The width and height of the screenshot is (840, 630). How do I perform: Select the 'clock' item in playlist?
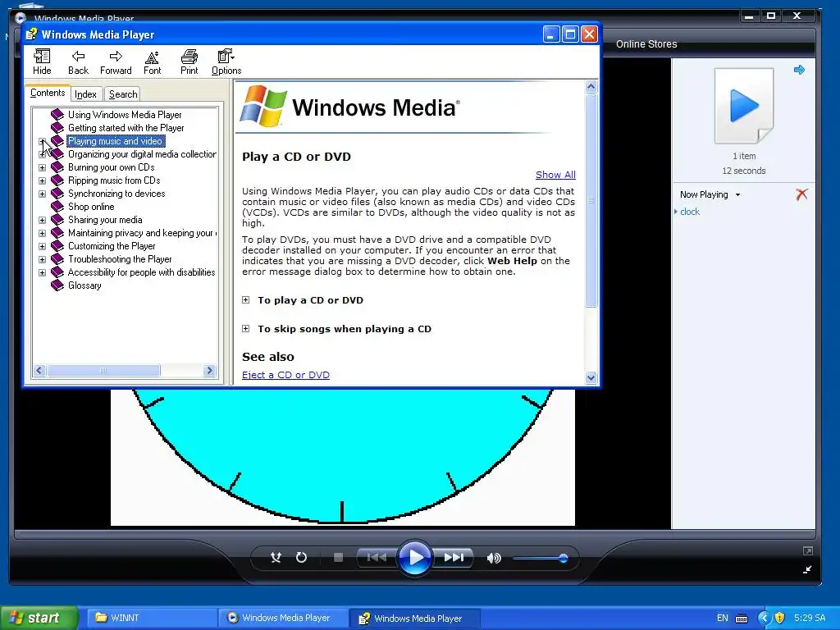(689, 212)
